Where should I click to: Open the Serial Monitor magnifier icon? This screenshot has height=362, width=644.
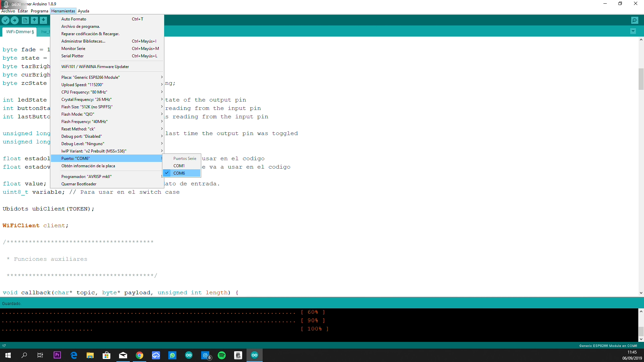point(635,20)
